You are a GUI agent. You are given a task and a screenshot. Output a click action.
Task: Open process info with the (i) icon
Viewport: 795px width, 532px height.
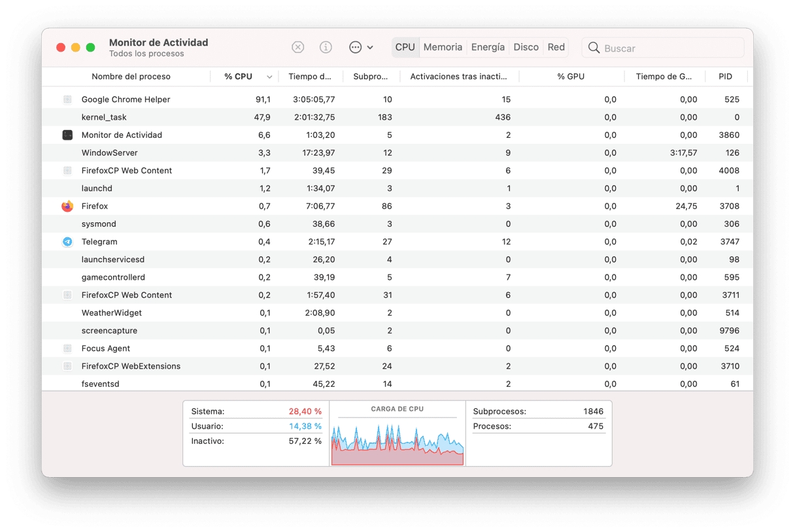coord(326,47)
